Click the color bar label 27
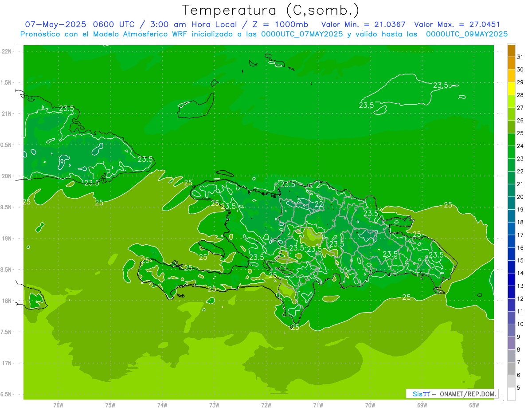Screen dimensions: 532x411 coord(520,108)
